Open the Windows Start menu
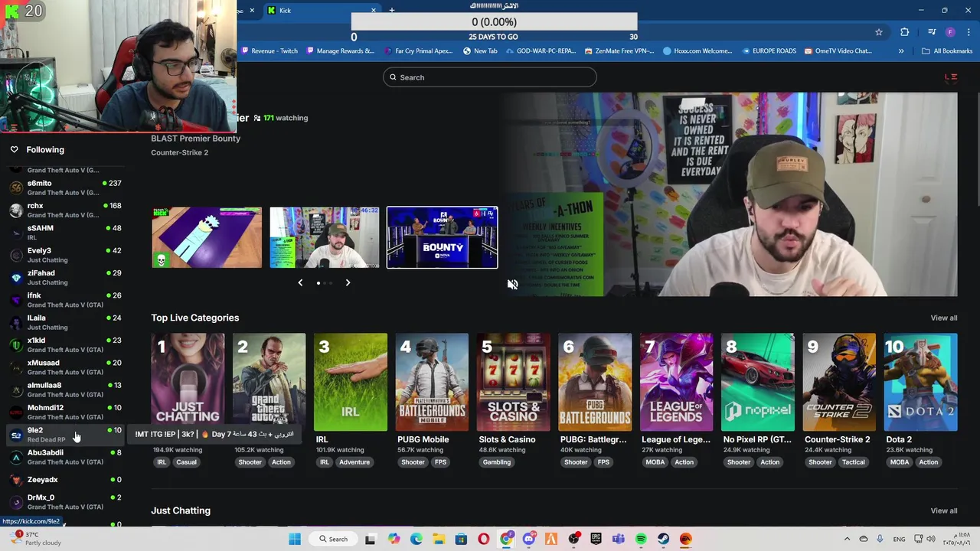 [x=295, y=539]
